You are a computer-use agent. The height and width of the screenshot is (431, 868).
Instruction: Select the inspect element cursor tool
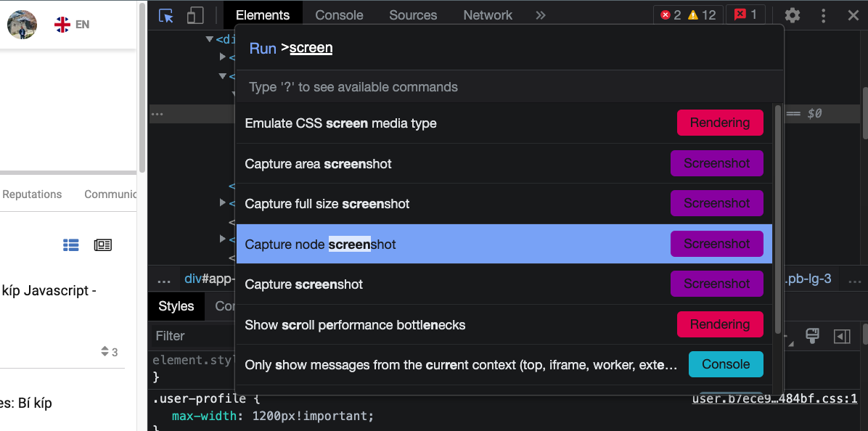166,15
